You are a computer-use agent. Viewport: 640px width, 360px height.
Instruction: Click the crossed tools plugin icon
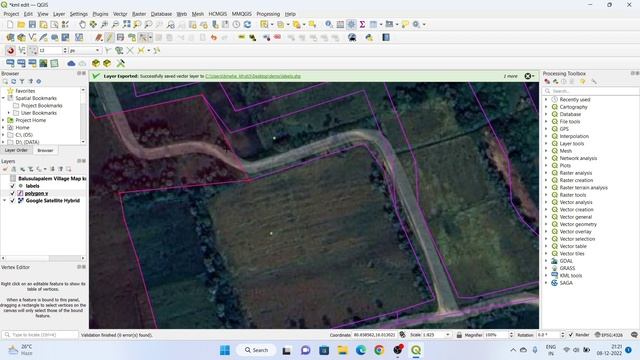120,63
